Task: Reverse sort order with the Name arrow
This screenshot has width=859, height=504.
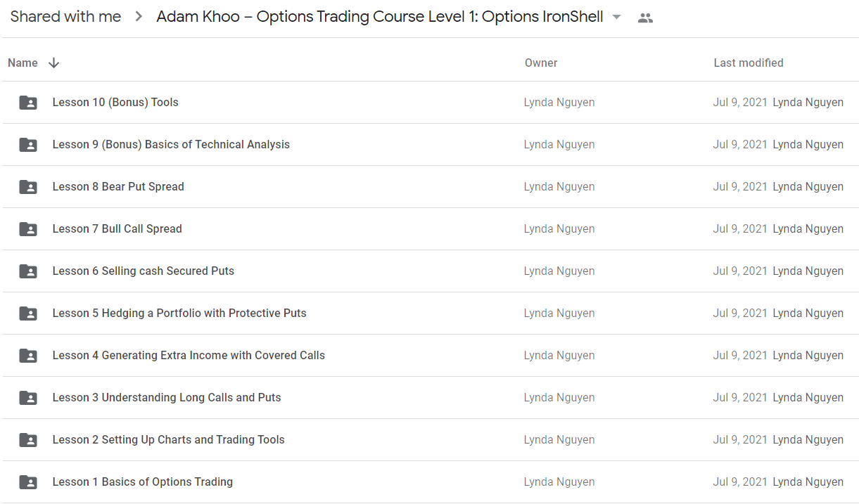Action: click(x=53, y=63)
